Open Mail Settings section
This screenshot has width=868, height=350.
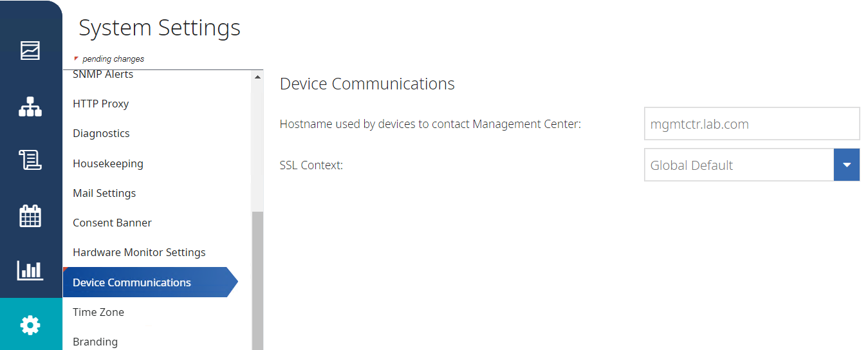(x=104, y=193)
